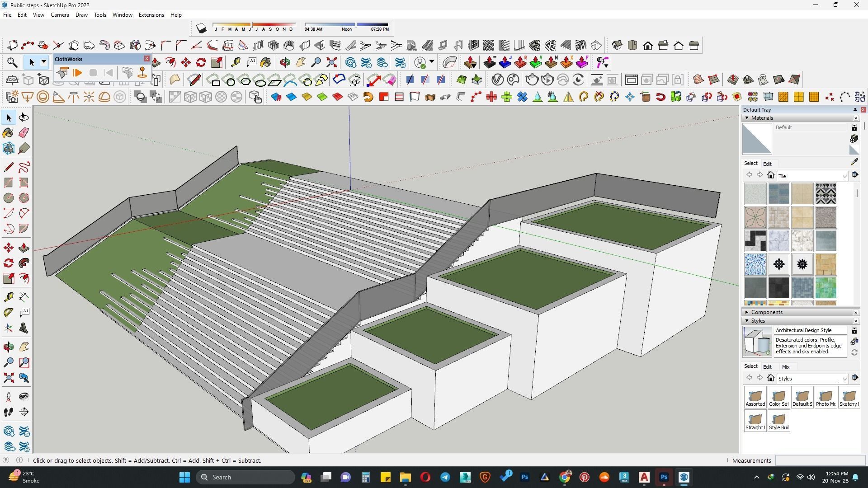
Task: Update style with changes refresh icon
Action: [x=854, y=353]
